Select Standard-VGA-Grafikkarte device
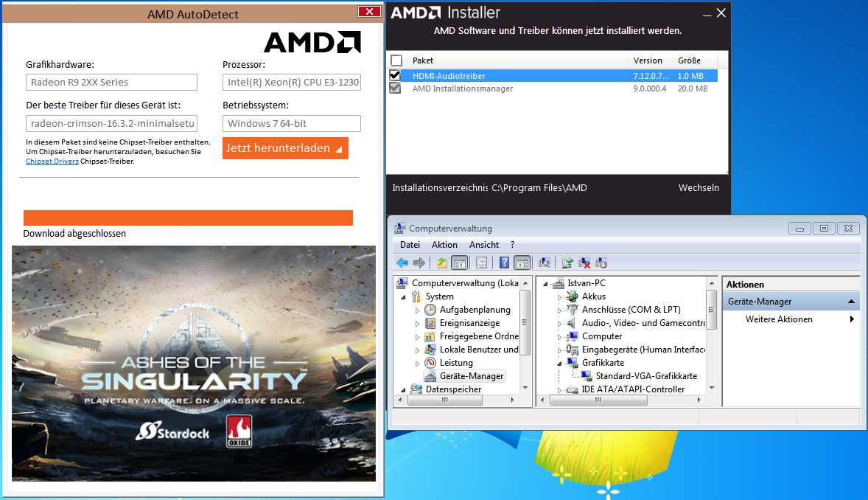 pos(646,376)
